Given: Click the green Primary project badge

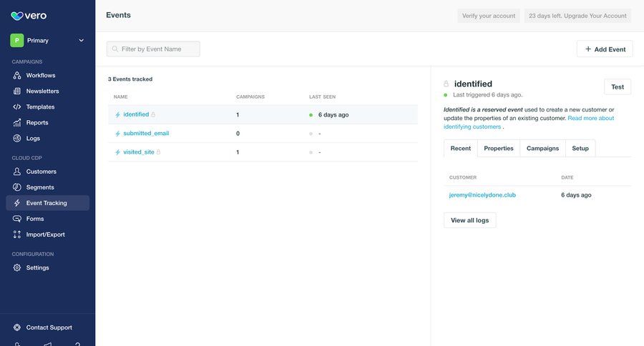Looking at the screenshot, I should pyautogui.click(x=17, y=40).
